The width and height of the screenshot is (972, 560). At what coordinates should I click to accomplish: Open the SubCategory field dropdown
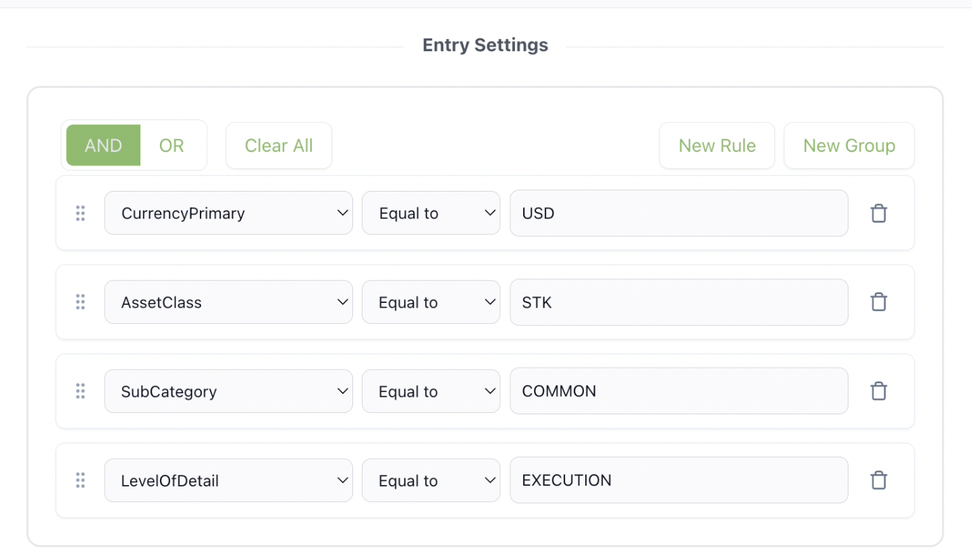[228, 391]
